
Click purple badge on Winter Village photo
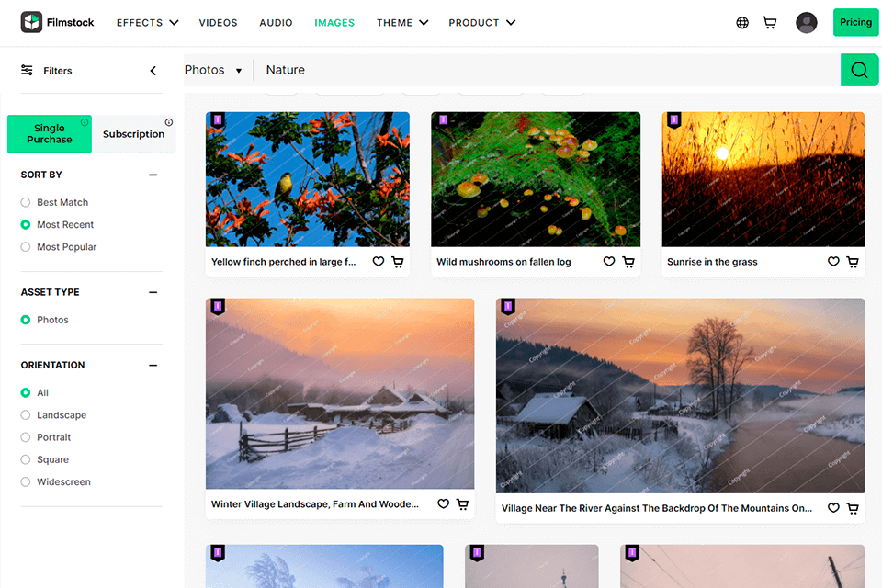tap(218, 307)
